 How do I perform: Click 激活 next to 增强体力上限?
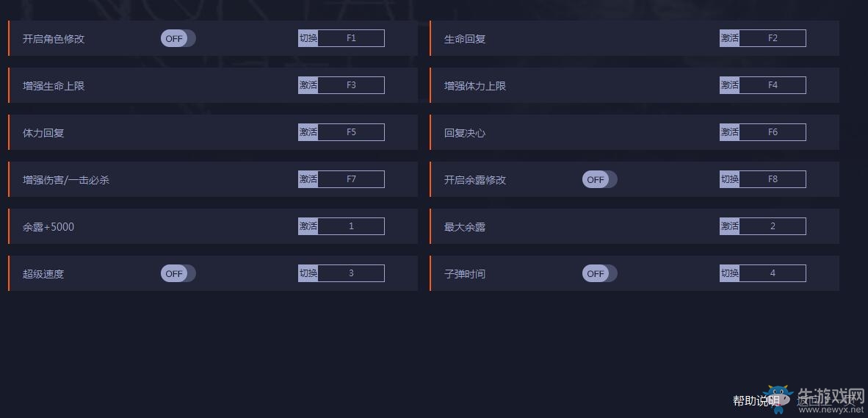coord(730,85)
